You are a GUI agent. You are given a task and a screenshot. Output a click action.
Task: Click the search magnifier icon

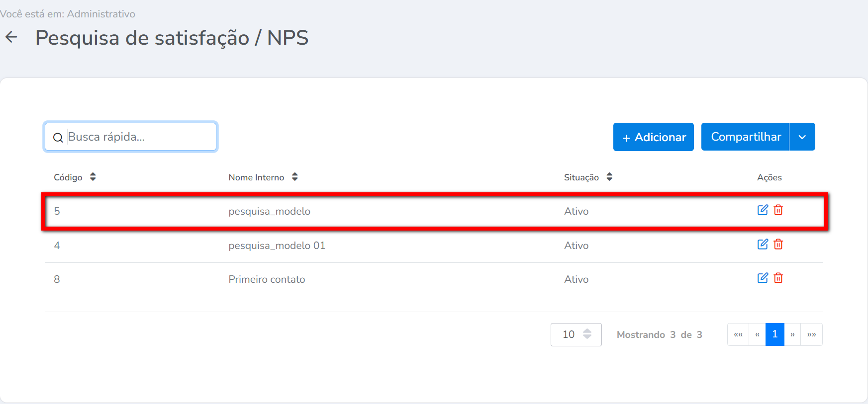tap(58, 138)
